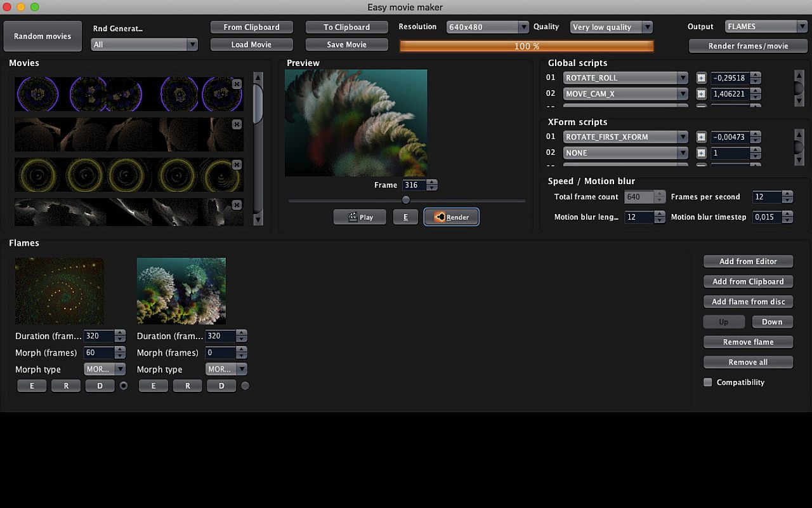Viewport: 812px width, 508px height.
Task: Select the radio button for the coral flame
Action: pyautogui.click(x=246, y=385)
